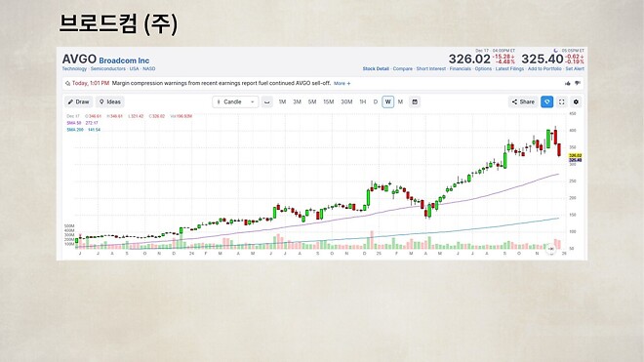Open the Financials link
This screenshot has height=362, width=644.
[460, 68]
